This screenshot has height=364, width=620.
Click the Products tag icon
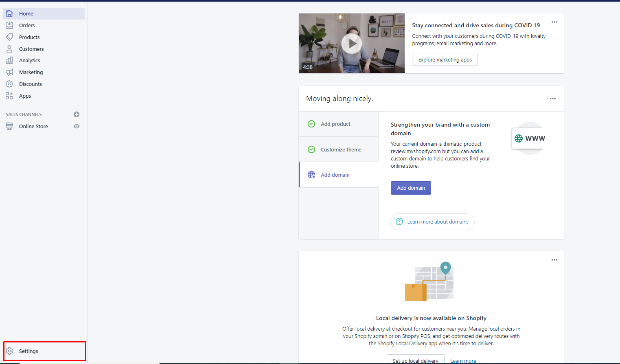click(9, 37)
